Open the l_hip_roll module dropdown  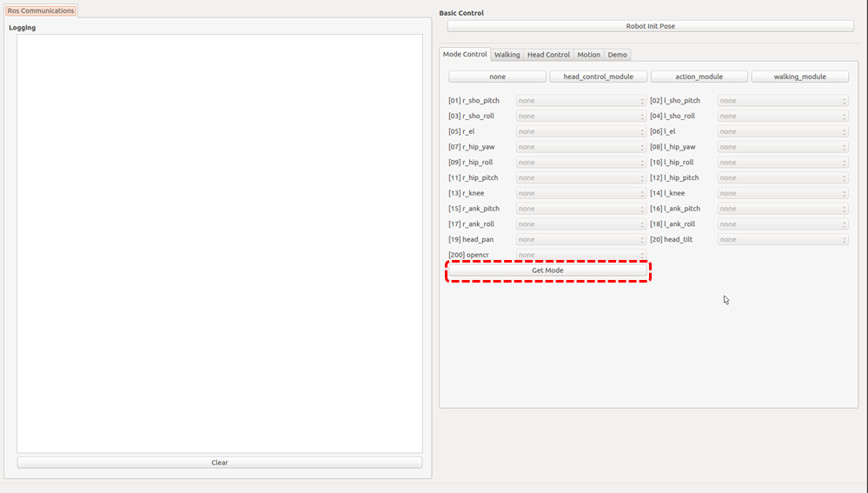point(783,163)
